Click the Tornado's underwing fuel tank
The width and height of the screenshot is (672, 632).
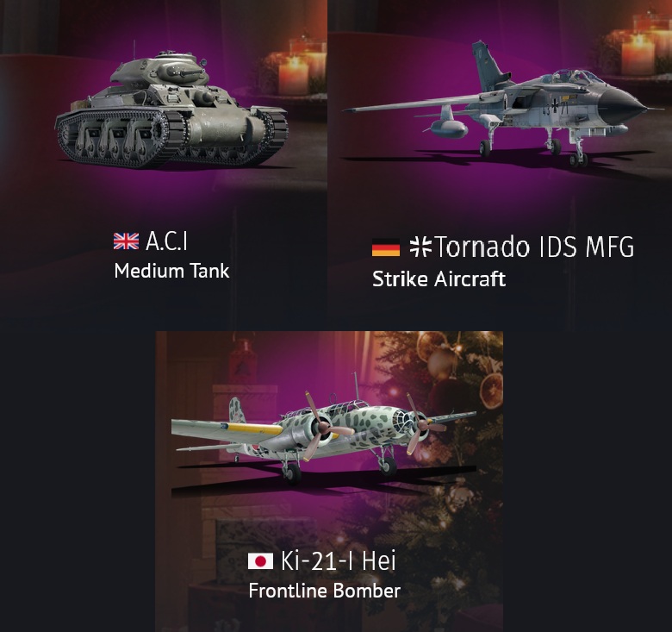click(x=448, y=128)
